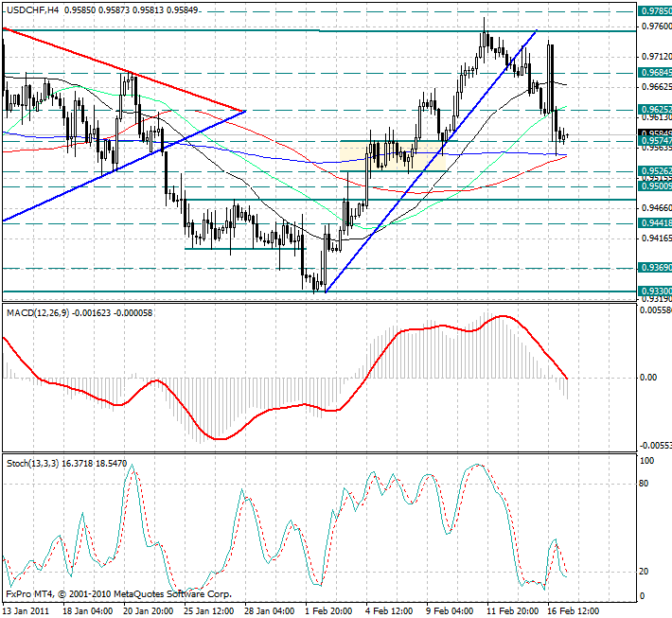Click the 4 Feb 12:00 date label

coord(390,610)
